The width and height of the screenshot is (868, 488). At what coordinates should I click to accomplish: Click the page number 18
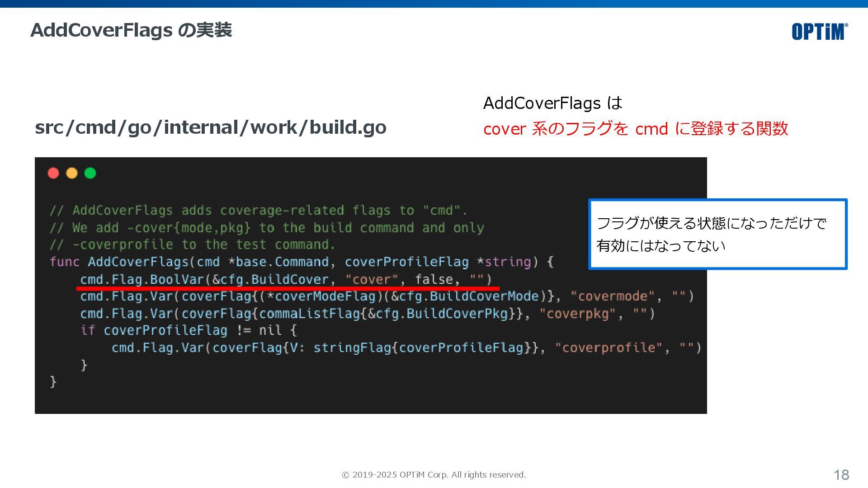[x=841, y=475]
